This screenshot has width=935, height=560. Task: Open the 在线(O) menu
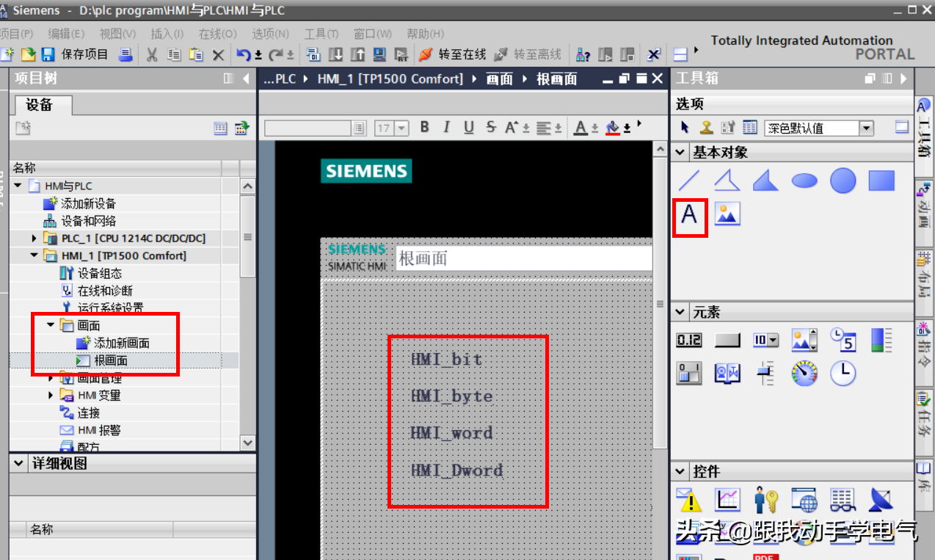[x=217, y=34]
